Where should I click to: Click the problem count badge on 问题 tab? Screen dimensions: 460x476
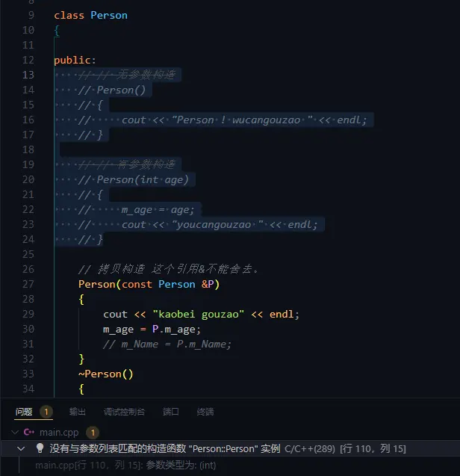[46, 412]
